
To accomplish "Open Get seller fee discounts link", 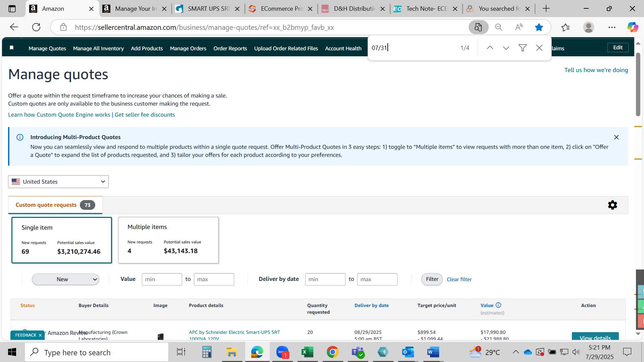I will click(x=145, y=115).
